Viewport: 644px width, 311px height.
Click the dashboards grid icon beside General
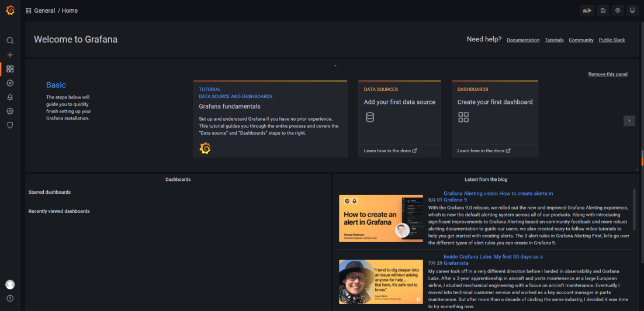[28, 11]
